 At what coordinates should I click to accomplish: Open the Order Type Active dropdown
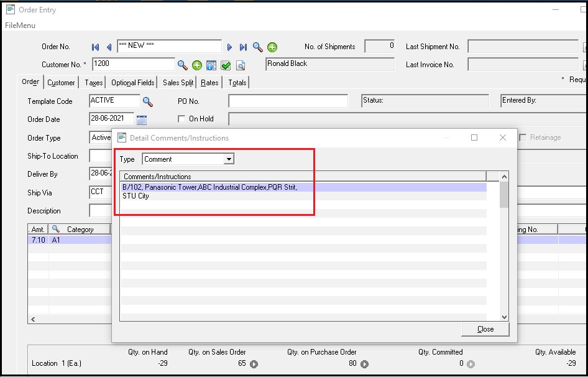coord(101,137)
